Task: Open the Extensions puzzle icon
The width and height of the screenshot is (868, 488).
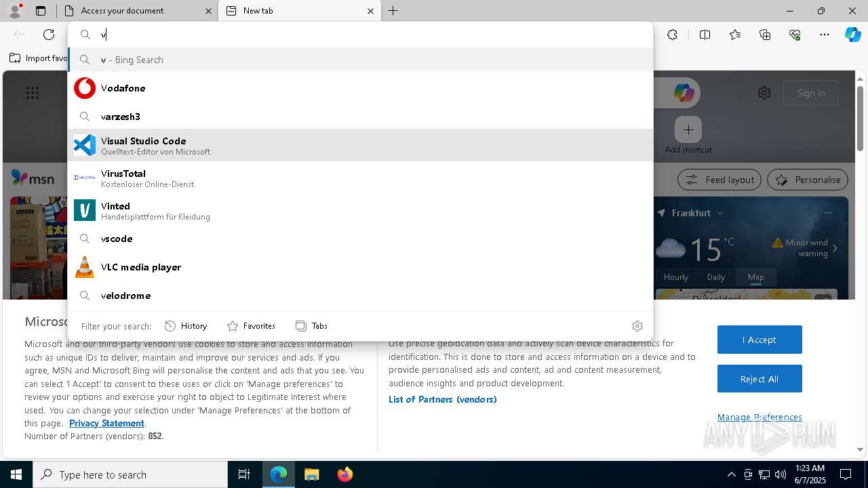Action: pos(672,35)
